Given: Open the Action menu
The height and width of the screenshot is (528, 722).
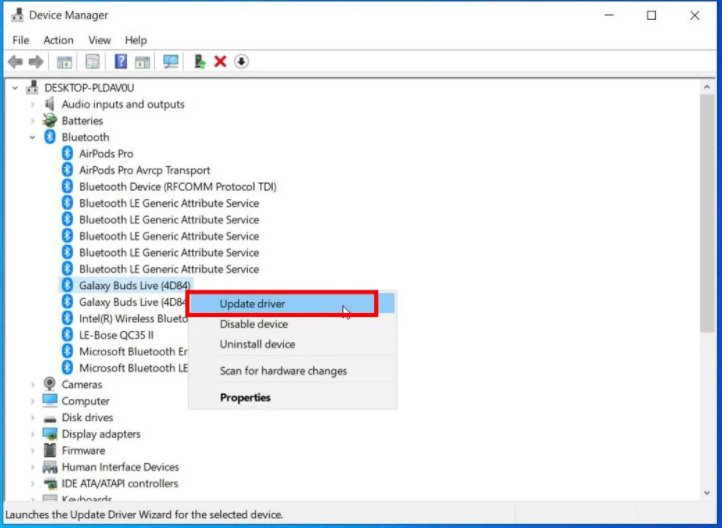Looking at the screenshot, I should [58, 40].
